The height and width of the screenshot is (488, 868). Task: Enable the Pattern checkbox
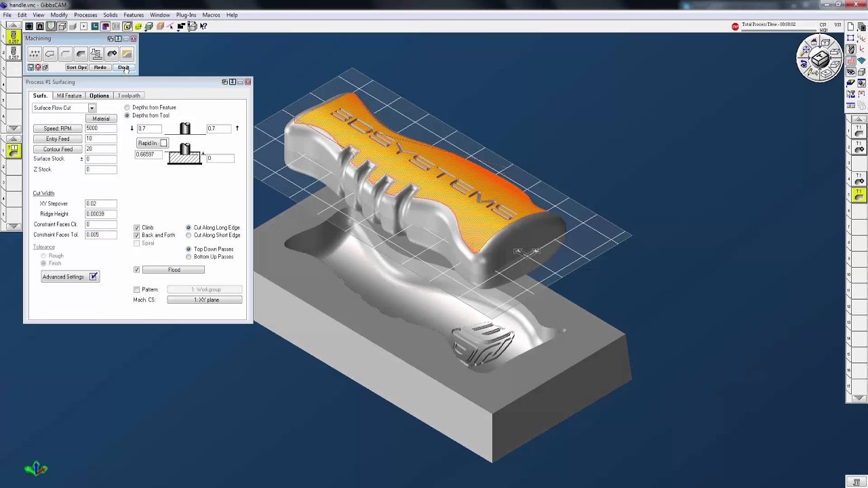[x=137, y=289]
